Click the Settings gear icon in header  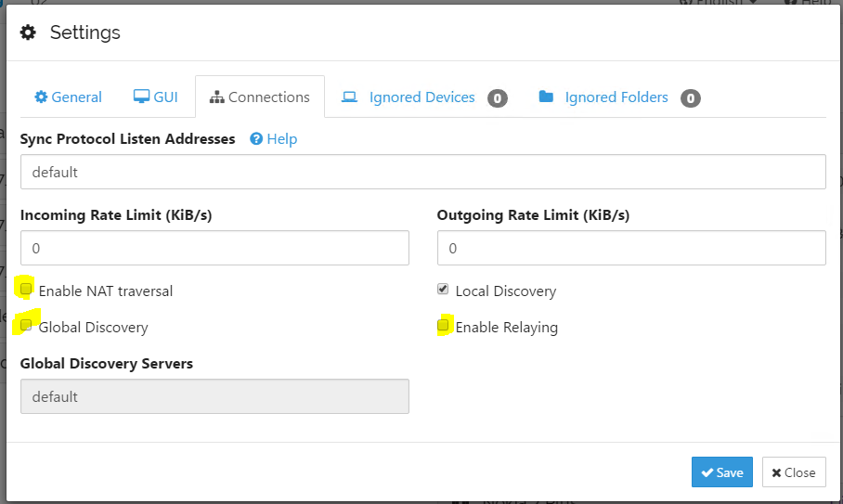pos(29,33)
